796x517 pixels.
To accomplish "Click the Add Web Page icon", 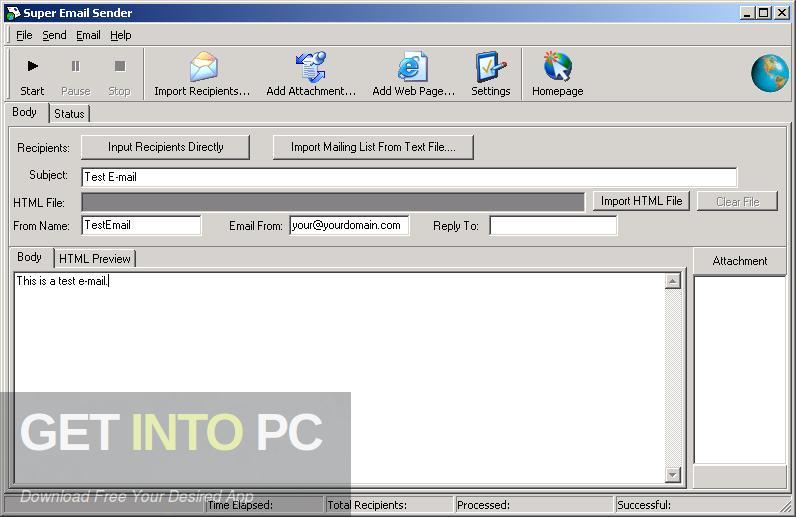I will 413,67.
